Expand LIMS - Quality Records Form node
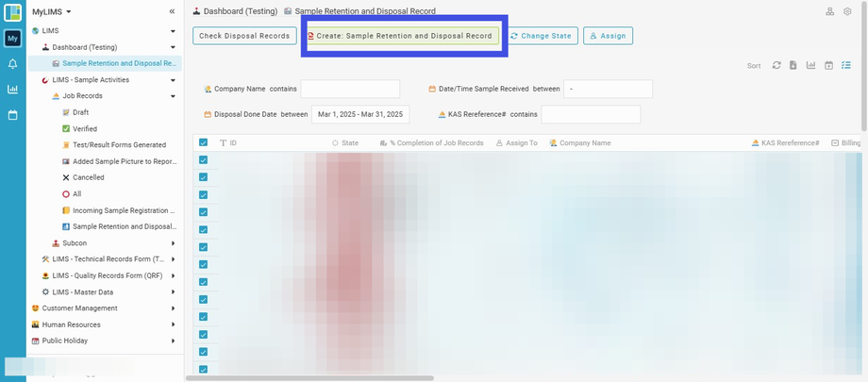868x382 pixels. (x=173, y=275)
